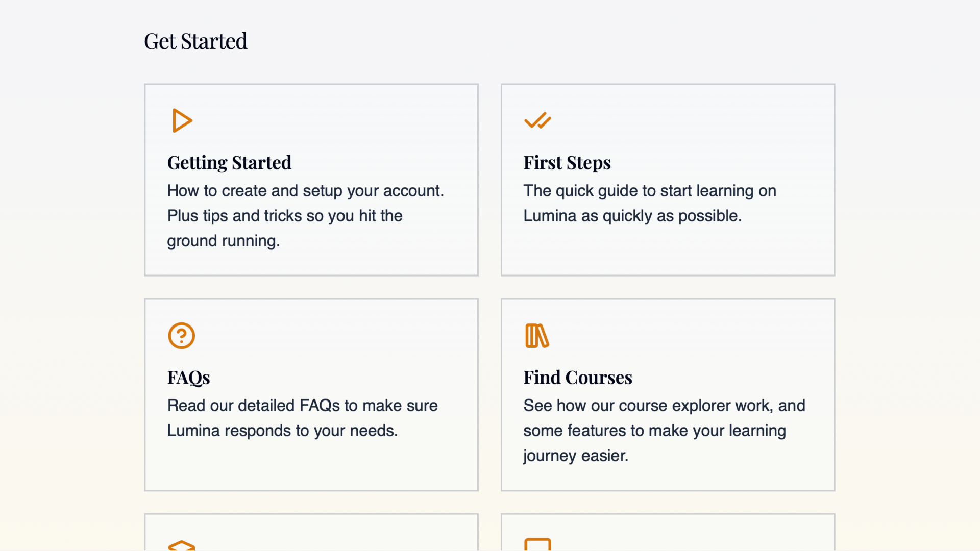Click the detailed FAQs description text
980x551 pixels.
302,418
